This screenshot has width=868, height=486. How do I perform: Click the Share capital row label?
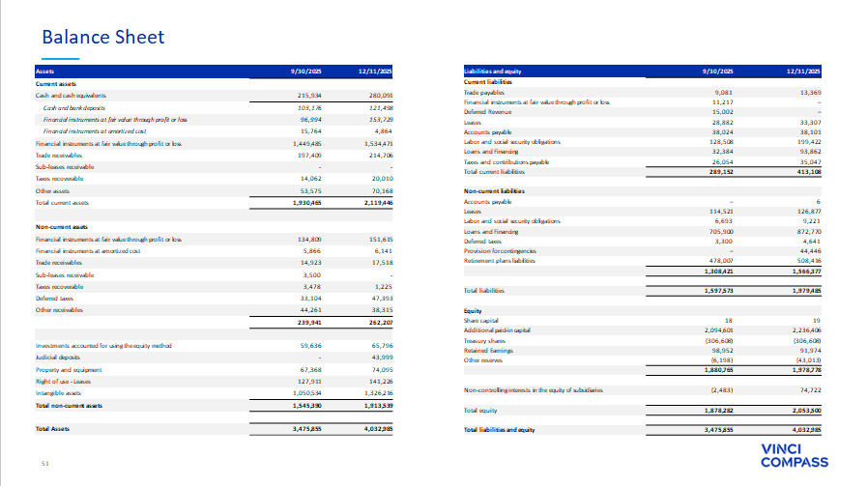click(x=480, y=320)
